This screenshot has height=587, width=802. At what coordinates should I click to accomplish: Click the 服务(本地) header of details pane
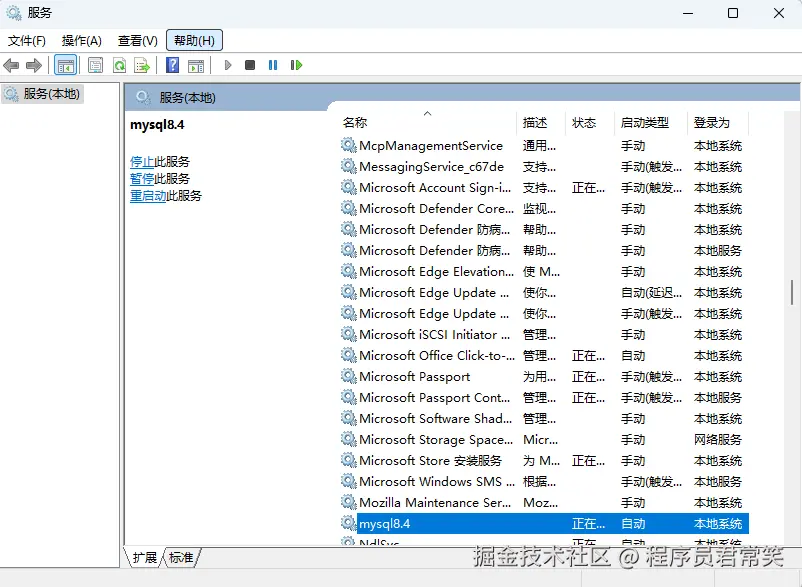187,97
